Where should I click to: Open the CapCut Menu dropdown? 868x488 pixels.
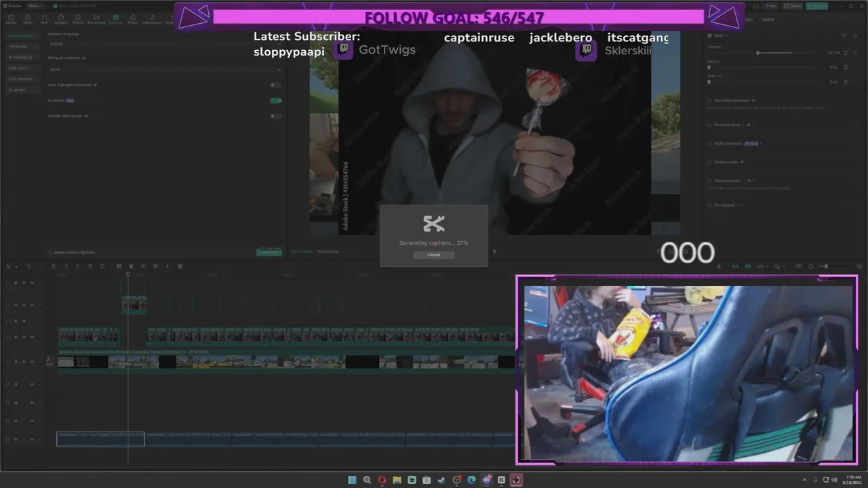pyautogui.click(x=34, y=5)
